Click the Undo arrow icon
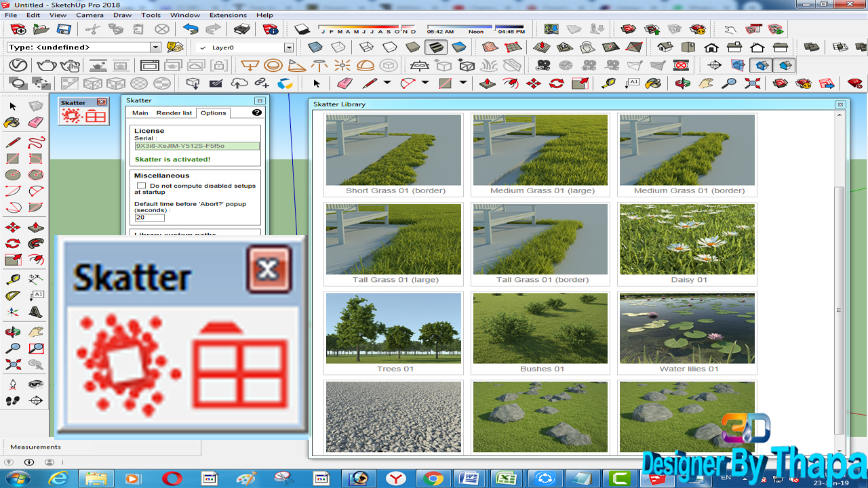This screenshot has height=488, width=868. (191, 29)
